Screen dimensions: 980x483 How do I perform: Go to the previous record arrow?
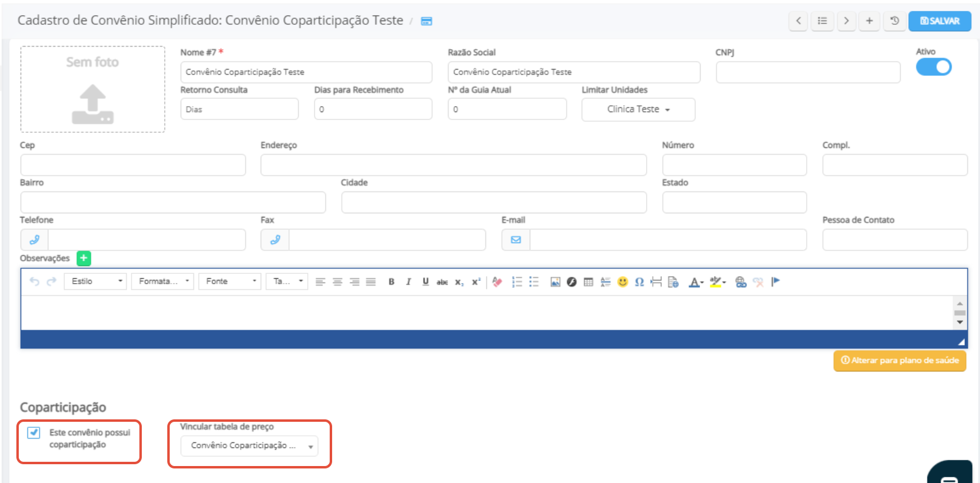pos(799,21)
